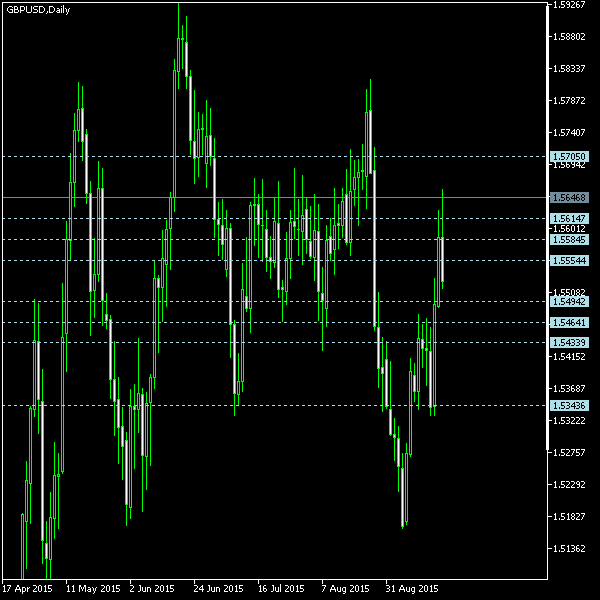Image resolution: width=600 pixels, height=600 pixels.
Task: Select the dashed horizontal line at 1.53436
Action: [275, 405]
